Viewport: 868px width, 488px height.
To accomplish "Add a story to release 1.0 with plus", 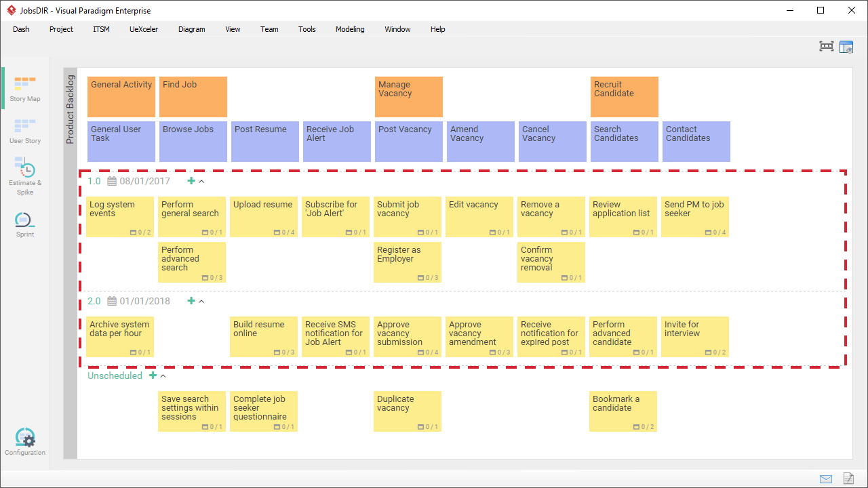I will click(191, 181).
